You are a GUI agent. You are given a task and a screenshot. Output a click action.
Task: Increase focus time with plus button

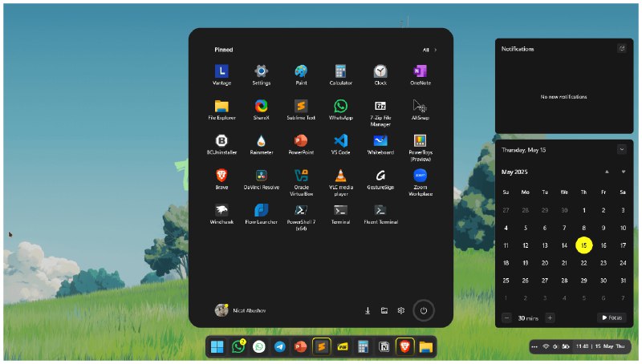pyautogui.click(x=550, y=317)
